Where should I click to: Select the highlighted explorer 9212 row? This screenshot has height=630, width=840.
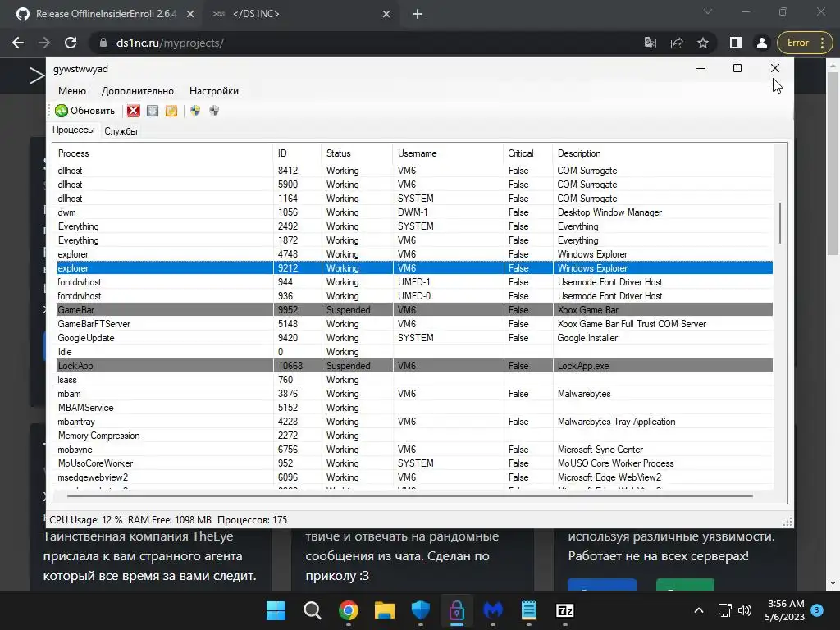click(x=414, y=268)
